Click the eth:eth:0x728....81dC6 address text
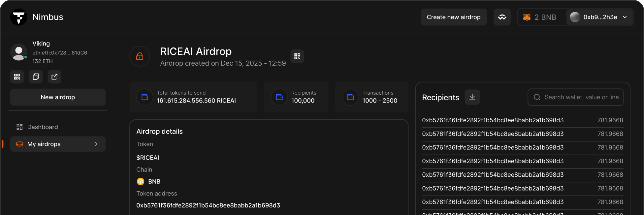 60,53
